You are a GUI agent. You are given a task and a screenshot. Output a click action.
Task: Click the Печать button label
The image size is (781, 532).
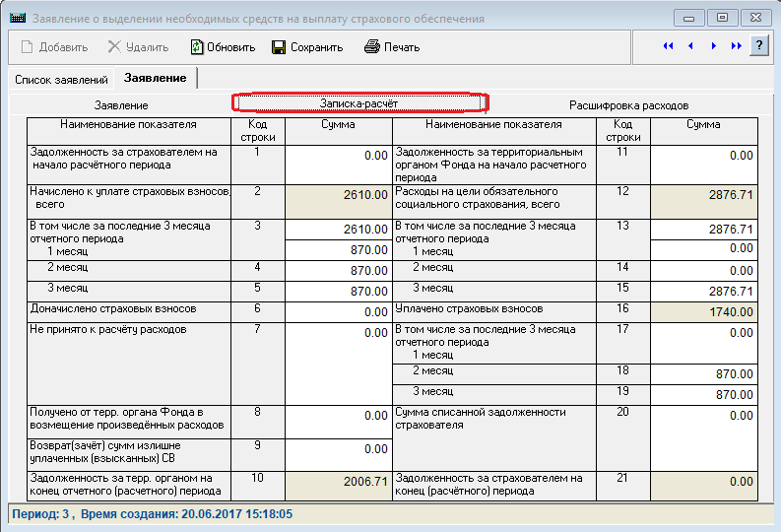click(402, 47)
